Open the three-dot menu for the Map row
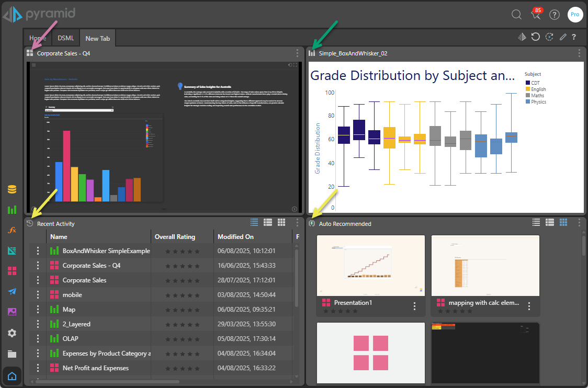The width and height of the screenshot is (588, 388). click(x=38, y=310)
